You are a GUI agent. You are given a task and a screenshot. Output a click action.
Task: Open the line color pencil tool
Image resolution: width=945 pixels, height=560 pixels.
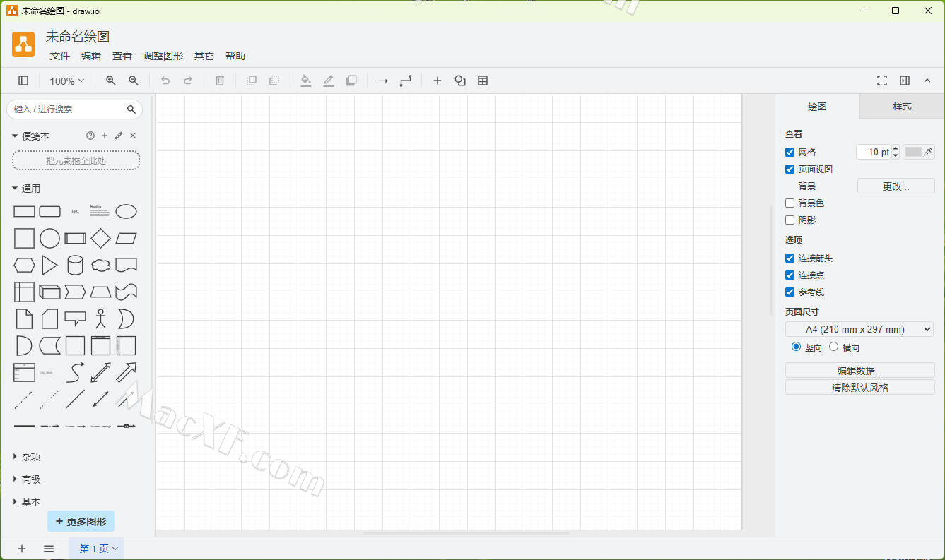click(x=329, y=81)
